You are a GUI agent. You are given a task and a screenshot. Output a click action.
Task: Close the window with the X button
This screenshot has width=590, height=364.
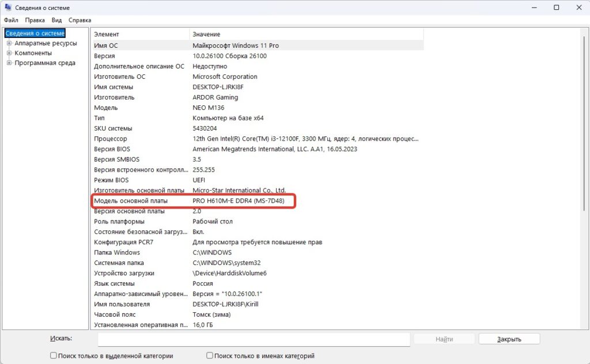[579, 7]
